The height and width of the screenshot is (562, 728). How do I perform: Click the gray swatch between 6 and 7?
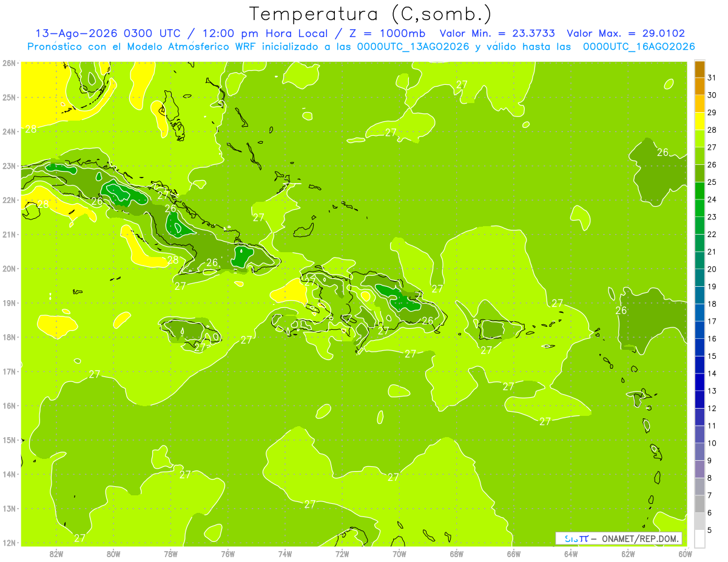(699, 504)
